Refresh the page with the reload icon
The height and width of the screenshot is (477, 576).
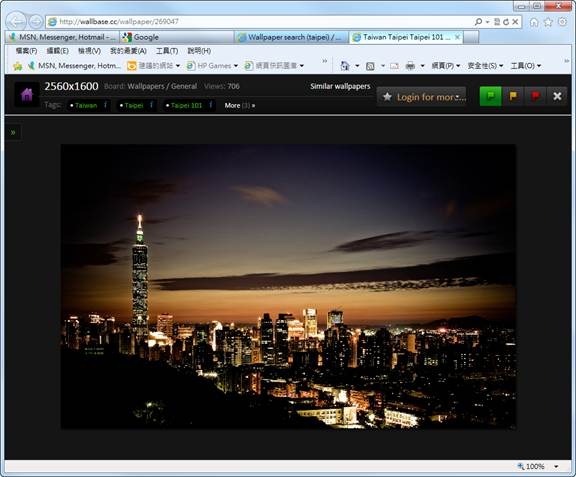click(x=506, y=22)
